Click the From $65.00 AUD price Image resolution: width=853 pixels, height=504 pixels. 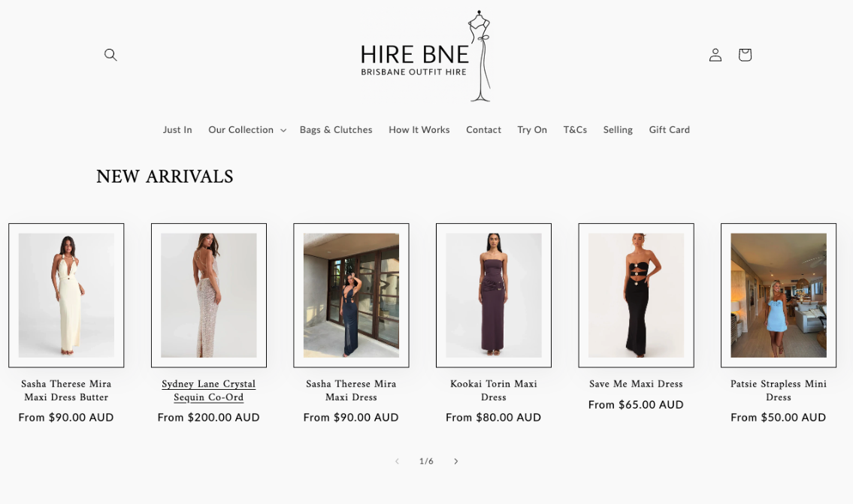[636, 405]
